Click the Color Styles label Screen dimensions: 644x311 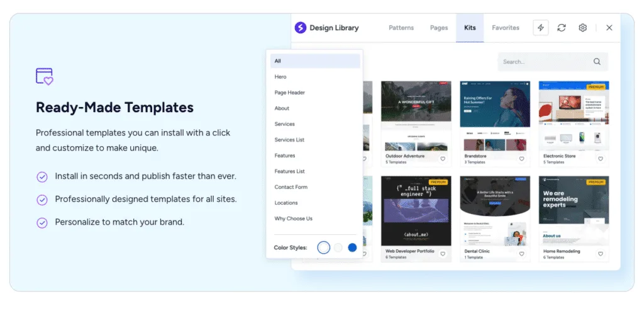tap(291, 247)
